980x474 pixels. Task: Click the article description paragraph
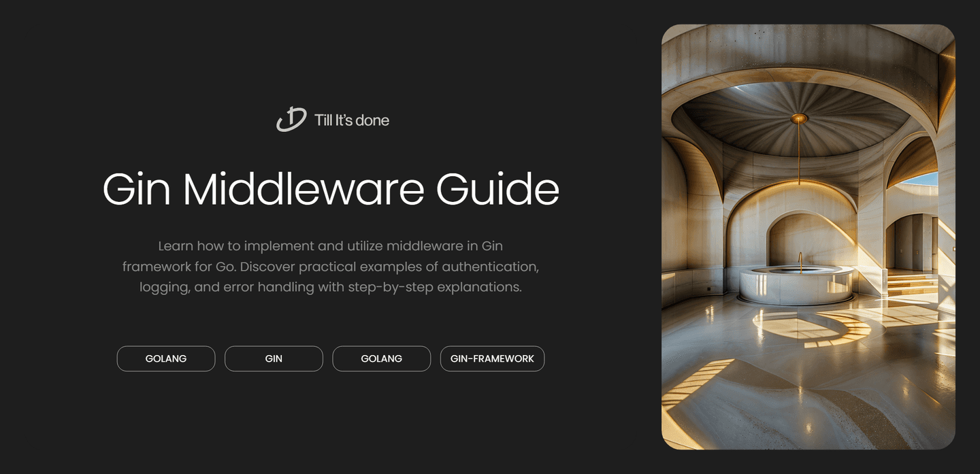point(331,266)
